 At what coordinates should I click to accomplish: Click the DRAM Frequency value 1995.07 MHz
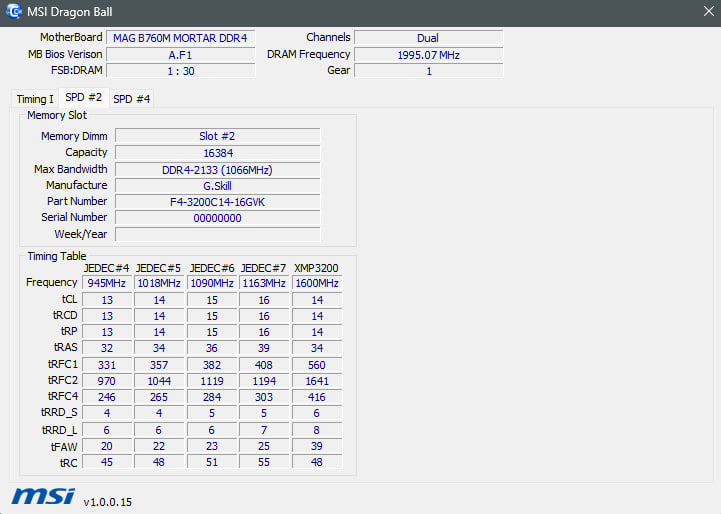point(428,55)
